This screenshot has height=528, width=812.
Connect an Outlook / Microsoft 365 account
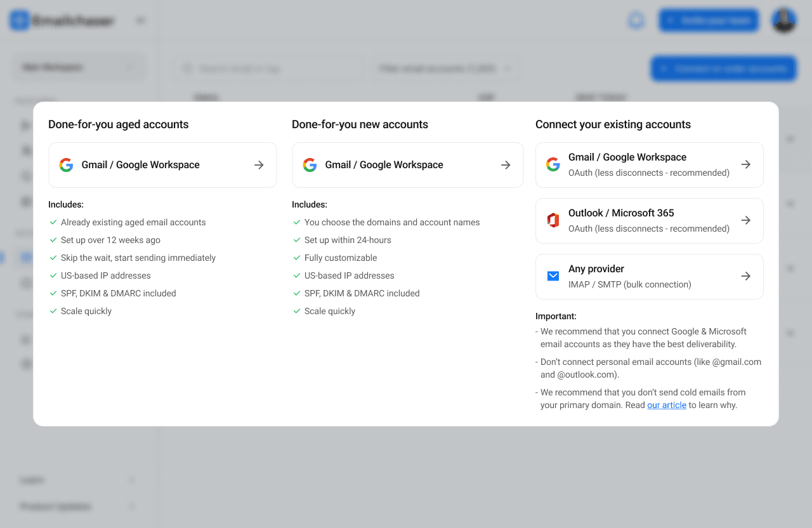click(x=649, y=220)
